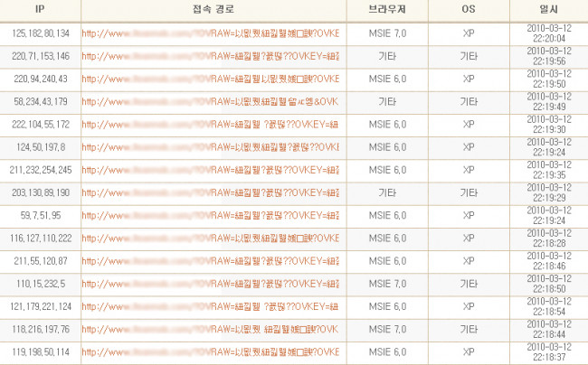Visit the URL in the 59.7.51.95 row
Image resolution: width=588 pixels, height=365 pixels.
[211, 216]
